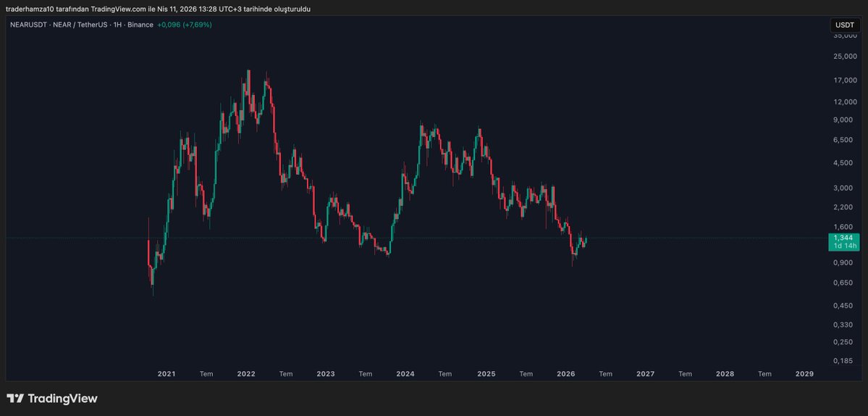Click the 0,330 price axis label
This screenshot has width=868, height=416.
click(845, 325)
